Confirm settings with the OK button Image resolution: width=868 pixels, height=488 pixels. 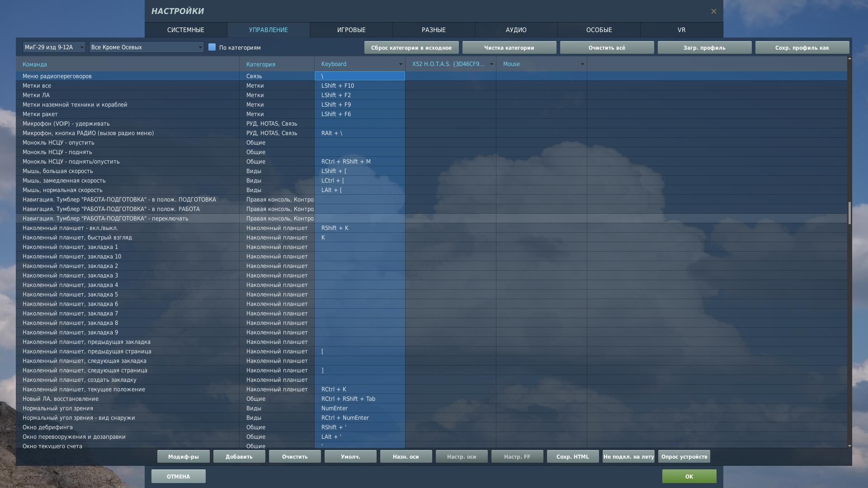[x=689, y=476]
